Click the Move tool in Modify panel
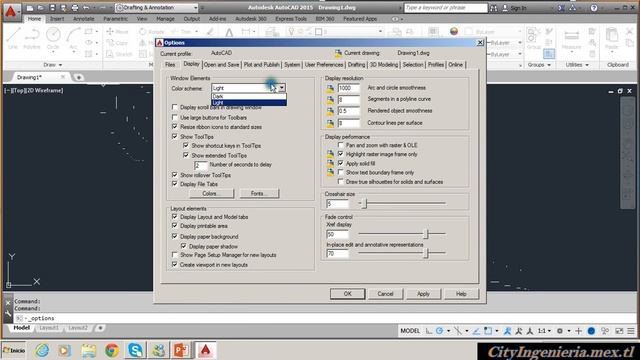Viewport: 640px width, 360px height. [117, 31]
